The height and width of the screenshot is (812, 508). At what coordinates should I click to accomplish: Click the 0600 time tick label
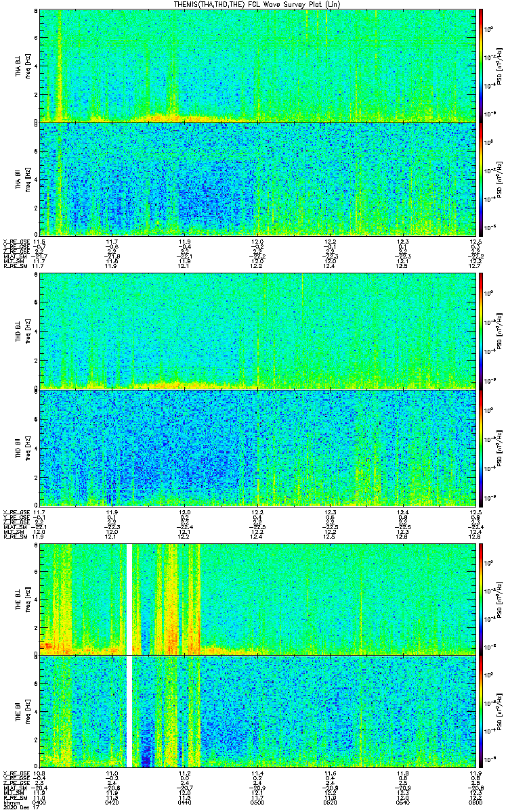[474, 802]
